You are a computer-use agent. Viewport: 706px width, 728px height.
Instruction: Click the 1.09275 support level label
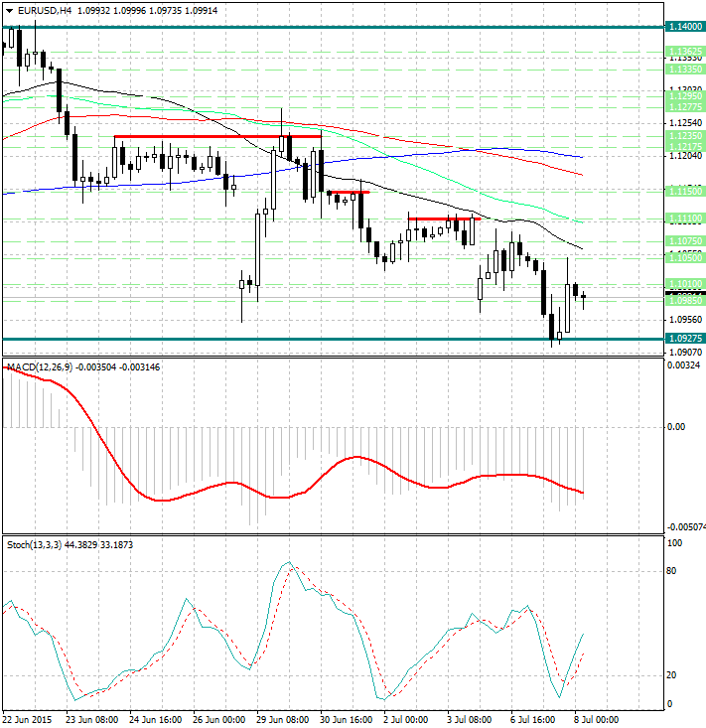(685, 339)
